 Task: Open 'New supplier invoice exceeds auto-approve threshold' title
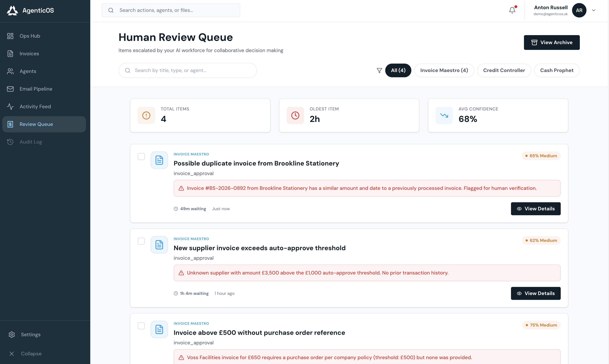point(260,248)
